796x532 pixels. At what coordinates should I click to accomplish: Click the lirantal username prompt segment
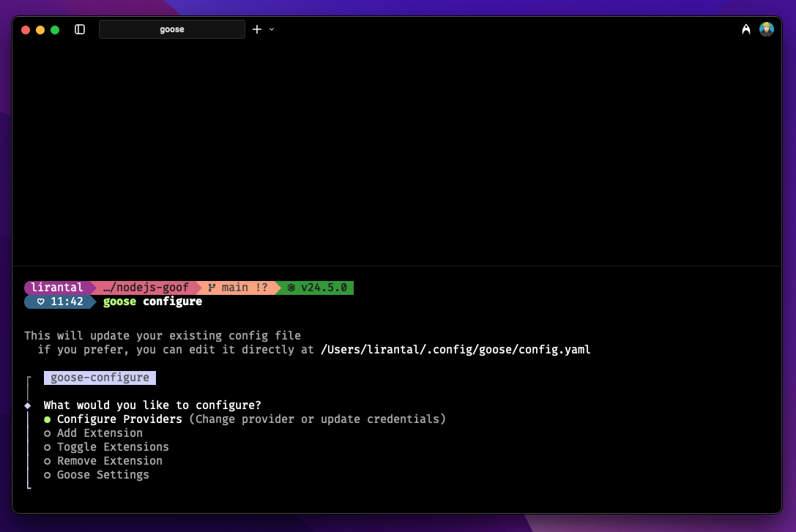click(57, 288)
